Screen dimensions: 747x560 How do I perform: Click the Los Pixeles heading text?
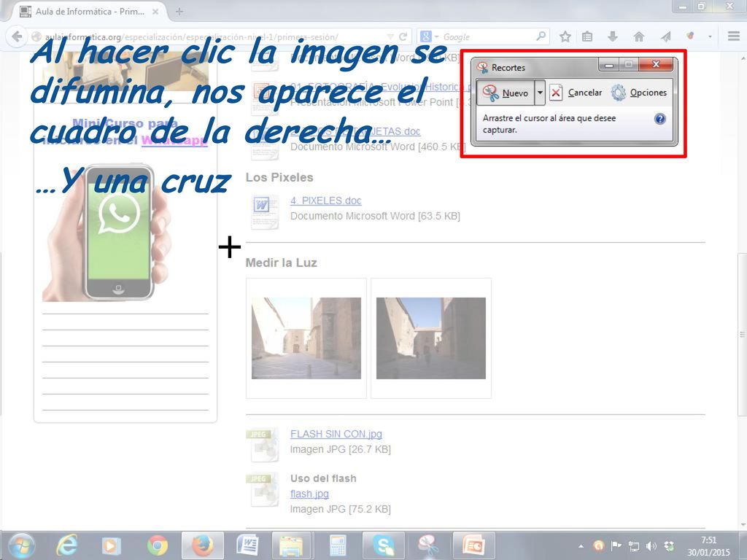point(279,178)
